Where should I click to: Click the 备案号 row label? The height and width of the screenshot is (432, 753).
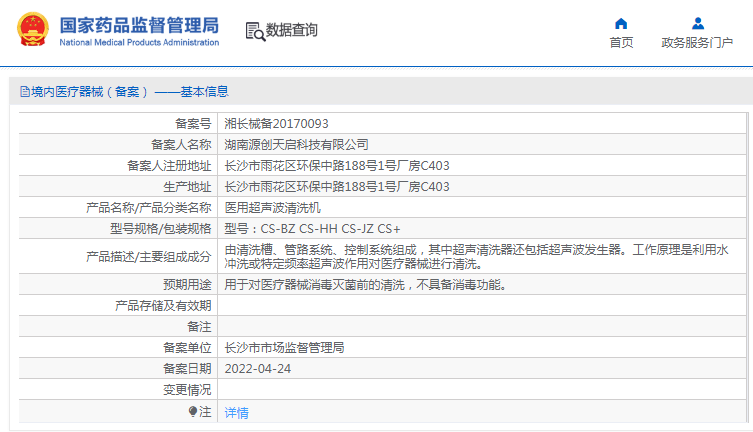[193, 124]
